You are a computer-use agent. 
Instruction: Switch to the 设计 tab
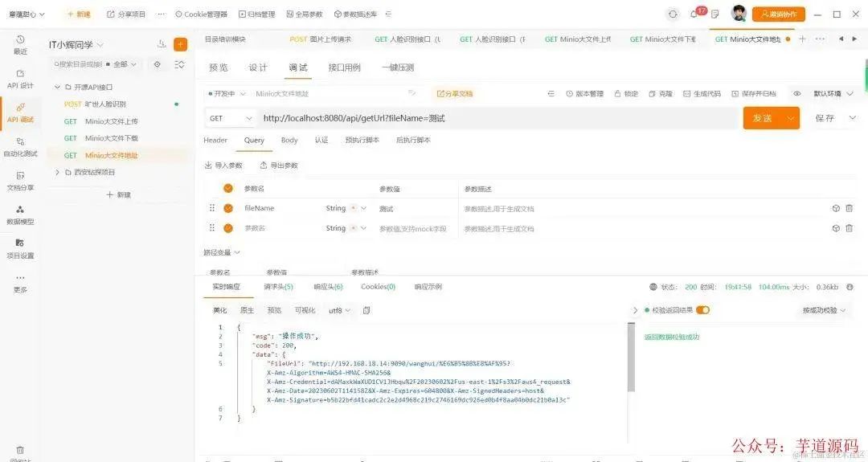click(258, 67)
